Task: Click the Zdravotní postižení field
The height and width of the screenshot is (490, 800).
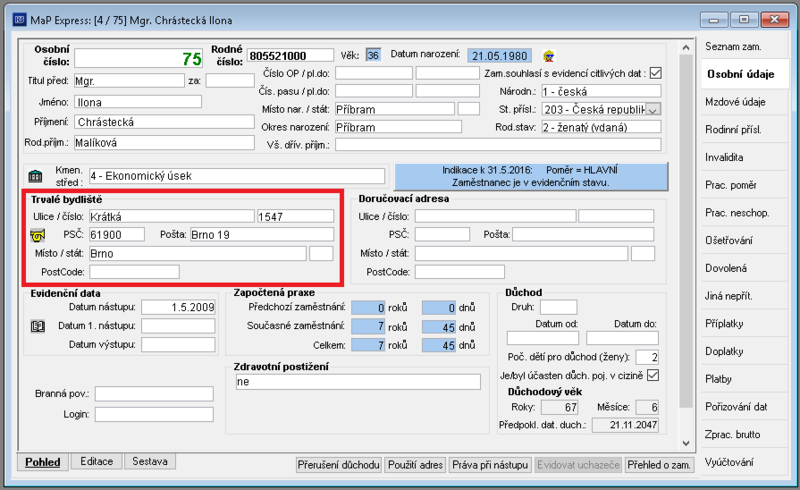Action: tap(358, 382)
